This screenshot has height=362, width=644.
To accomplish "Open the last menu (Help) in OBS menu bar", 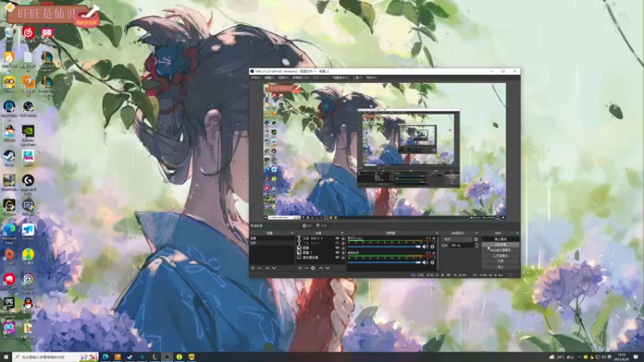I will (371, 77).
